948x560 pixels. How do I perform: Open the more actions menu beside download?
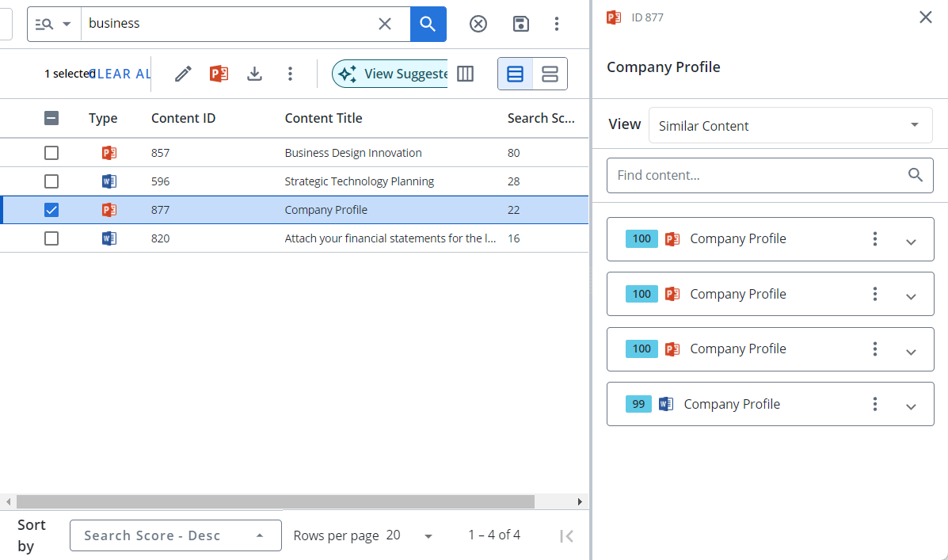[290, 74]
